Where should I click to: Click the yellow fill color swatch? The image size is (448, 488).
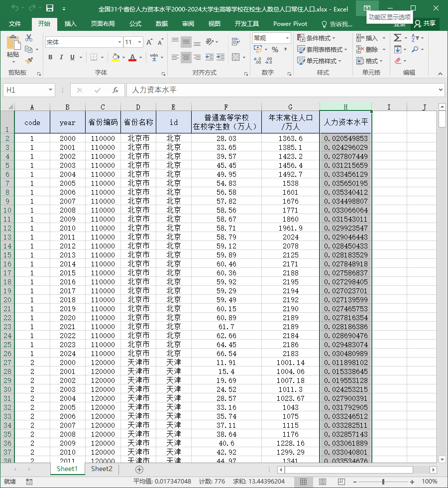(115, 57)
